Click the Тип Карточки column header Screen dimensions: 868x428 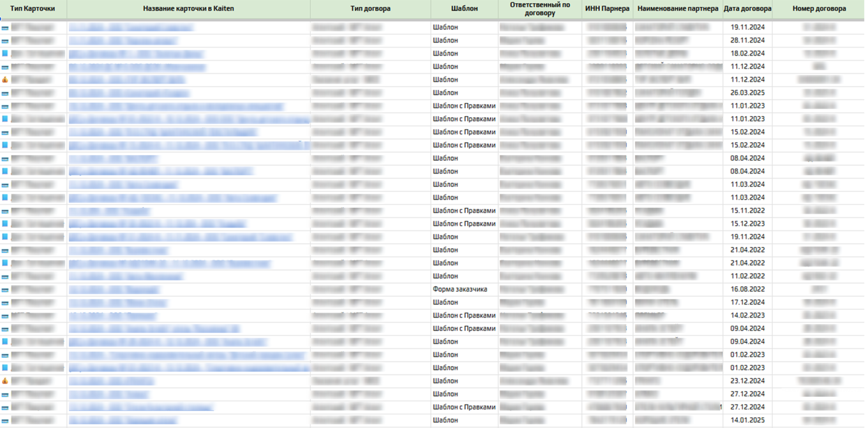tap(33, 9)
